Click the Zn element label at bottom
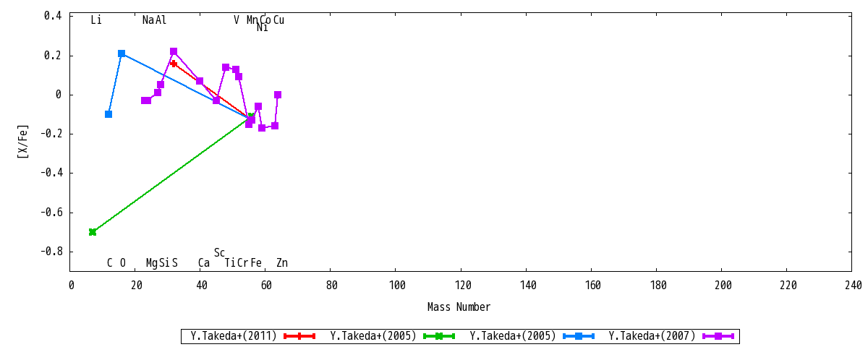Viewport: 868px width, 347px height. coord(282,263)
